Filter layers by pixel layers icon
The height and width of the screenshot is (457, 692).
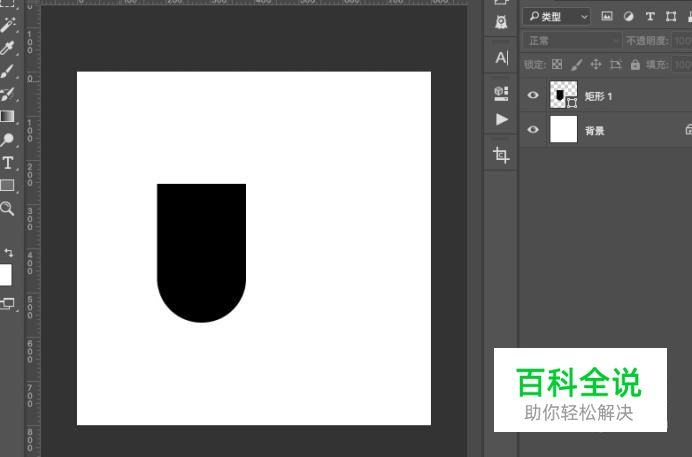tap(607, 16)
